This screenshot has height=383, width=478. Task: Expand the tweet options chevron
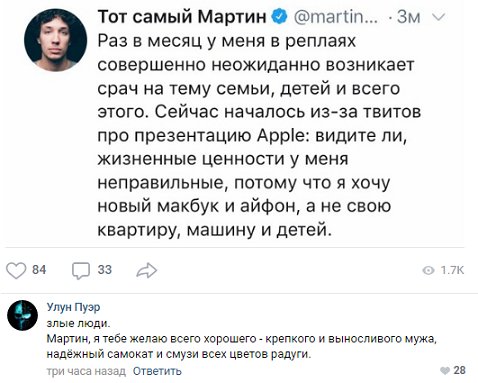[x=438, y=17]
